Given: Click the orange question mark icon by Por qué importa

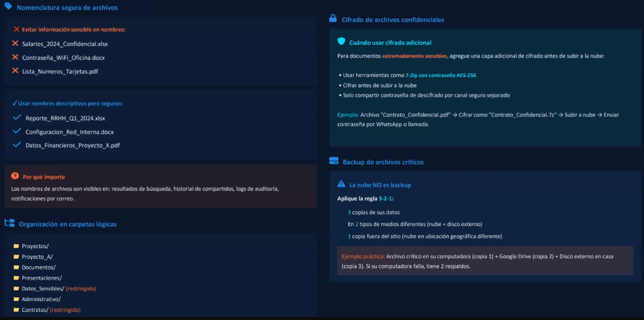Looking at the screenshot, I should pyautogui.click(x=15, y=176).
